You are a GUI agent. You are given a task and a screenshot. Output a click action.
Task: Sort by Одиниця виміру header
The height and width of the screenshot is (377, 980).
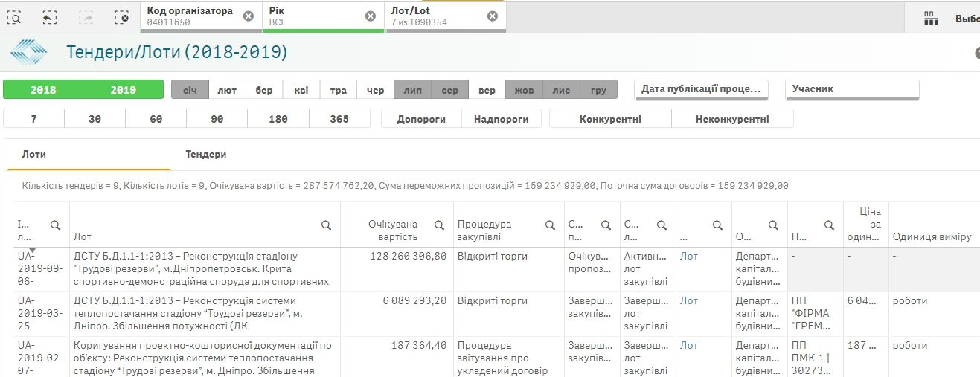(931, 237)
